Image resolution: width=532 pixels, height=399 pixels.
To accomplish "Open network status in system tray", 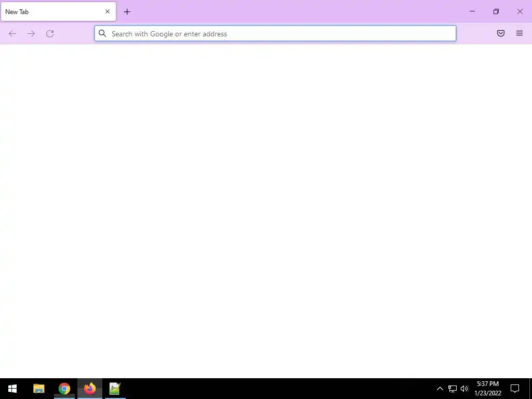I will (453, 389).
